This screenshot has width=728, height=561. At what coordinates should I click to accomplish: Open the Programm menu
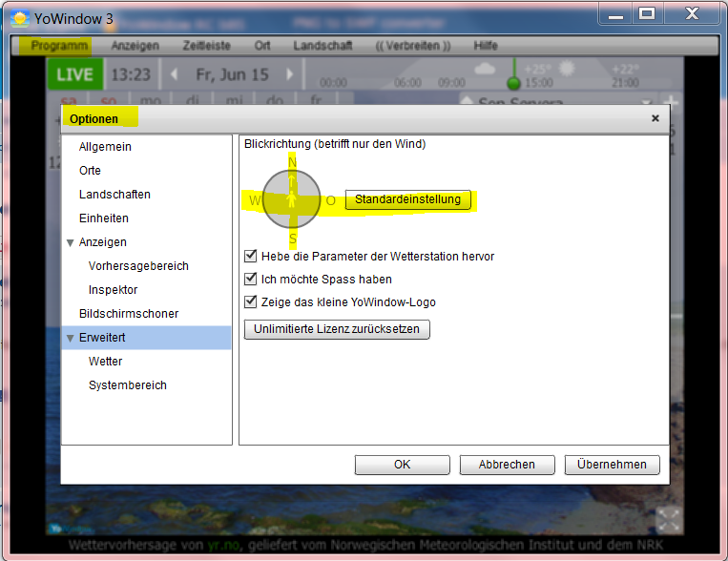[x=59, y=46]
